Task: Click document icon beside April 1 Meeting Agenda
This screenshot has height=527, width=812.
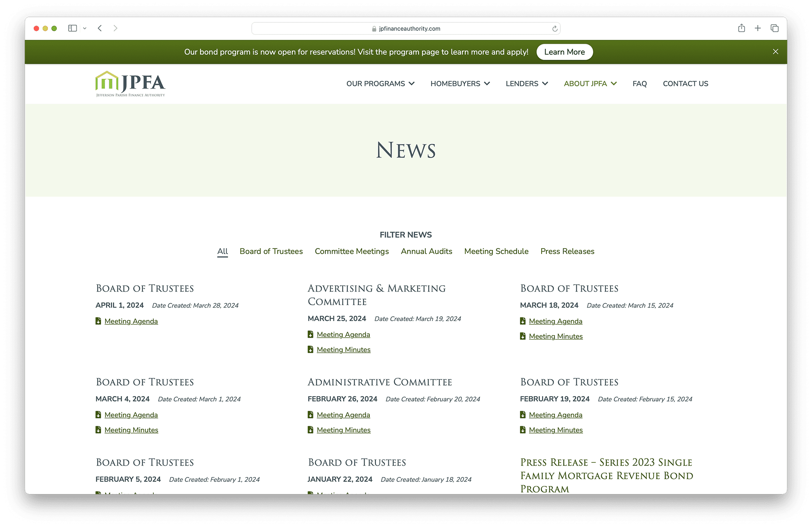Action: pyautogui.click(x=98, y=321)
